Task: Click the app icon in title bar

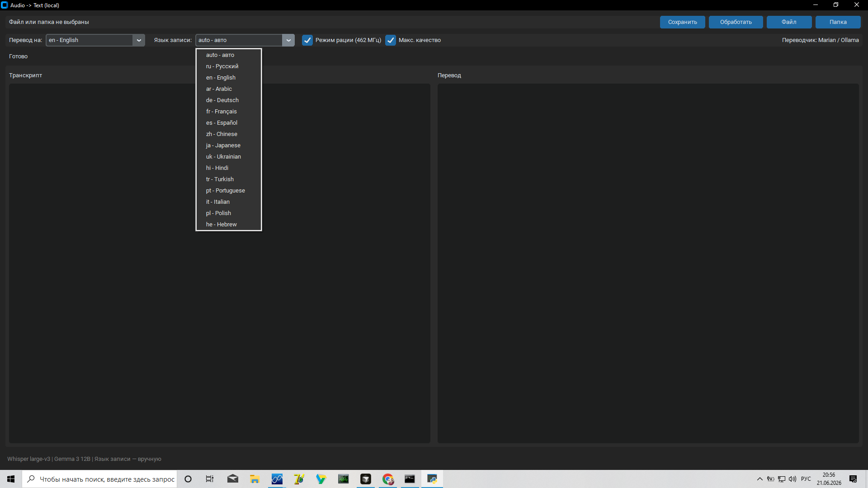Action: click(x=5, y=5)
